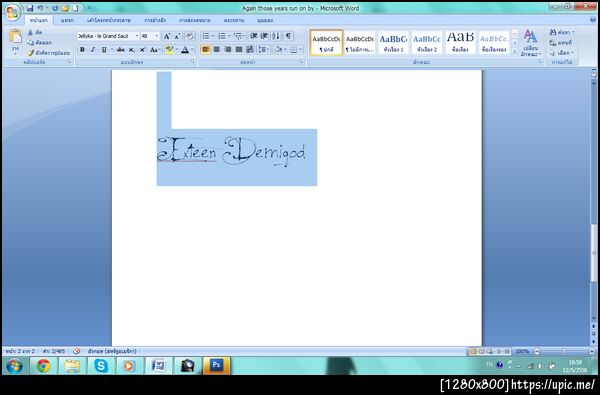The width and height of the screenshot is (600, 395).
Task: Open Word Help question mark icon
Action: coord(593,20)
